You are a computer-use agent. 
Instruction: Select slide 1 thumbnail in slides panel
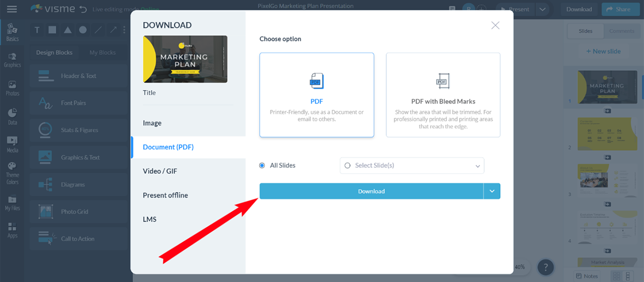coord(607,87)
